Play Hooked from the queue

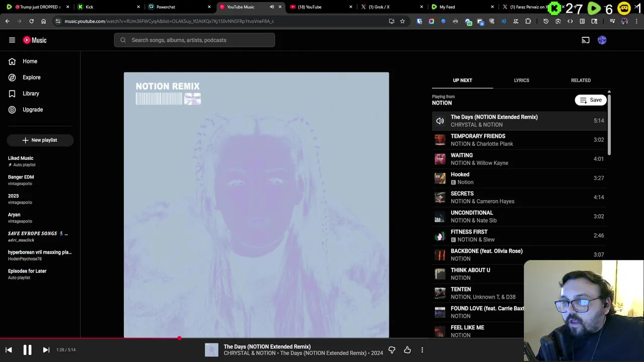pos(519,178)
